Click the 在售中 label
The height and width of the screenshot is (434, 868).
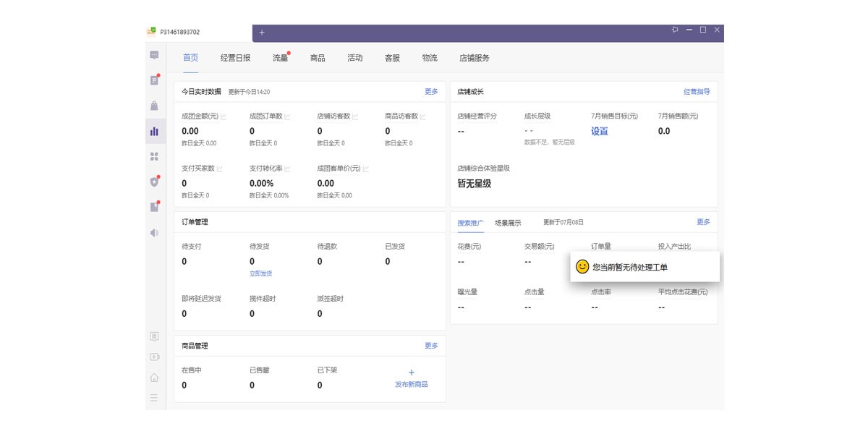(192, 370)
